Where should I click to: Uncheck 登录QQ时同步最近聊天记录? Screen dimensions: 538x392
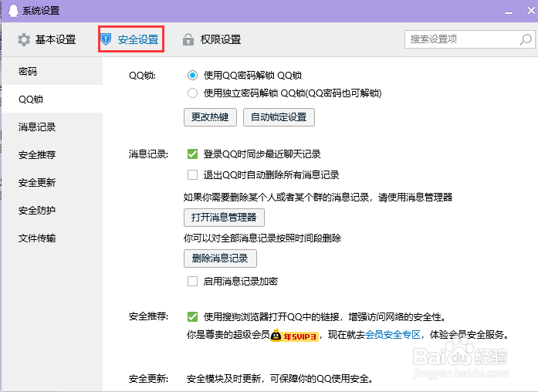[192, 154]
